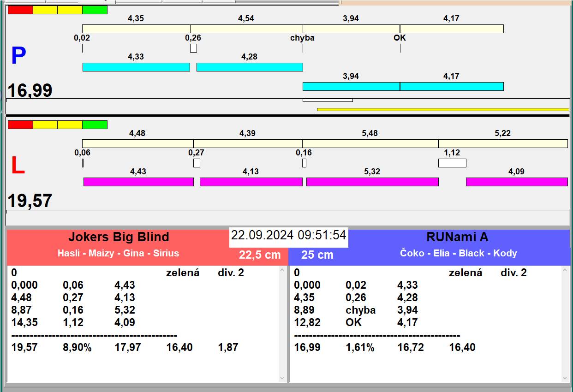This screenshot has height=392, width=573.
Task: Click the cream segment labeled 5,48 in lane L
Action: [370, 143]
